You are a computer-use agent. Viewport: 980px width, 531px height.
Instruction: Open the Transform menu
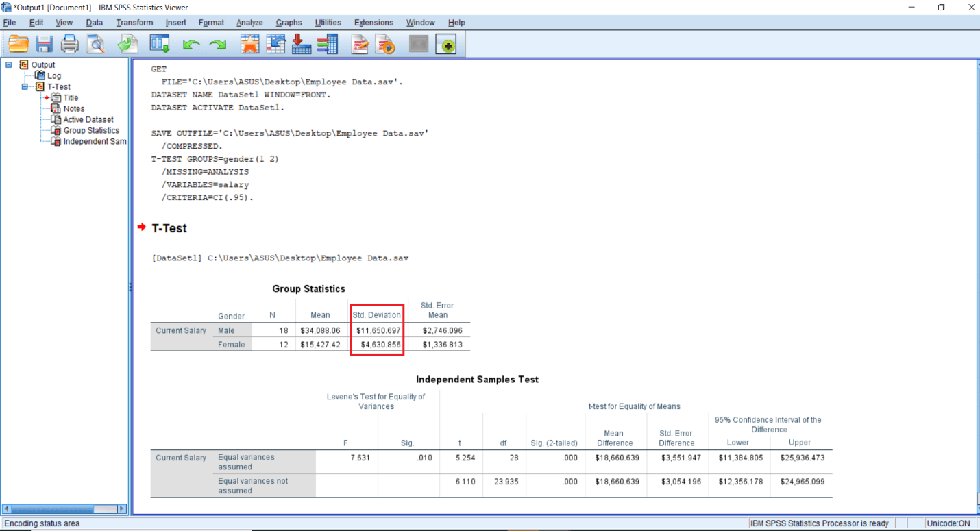134,23
